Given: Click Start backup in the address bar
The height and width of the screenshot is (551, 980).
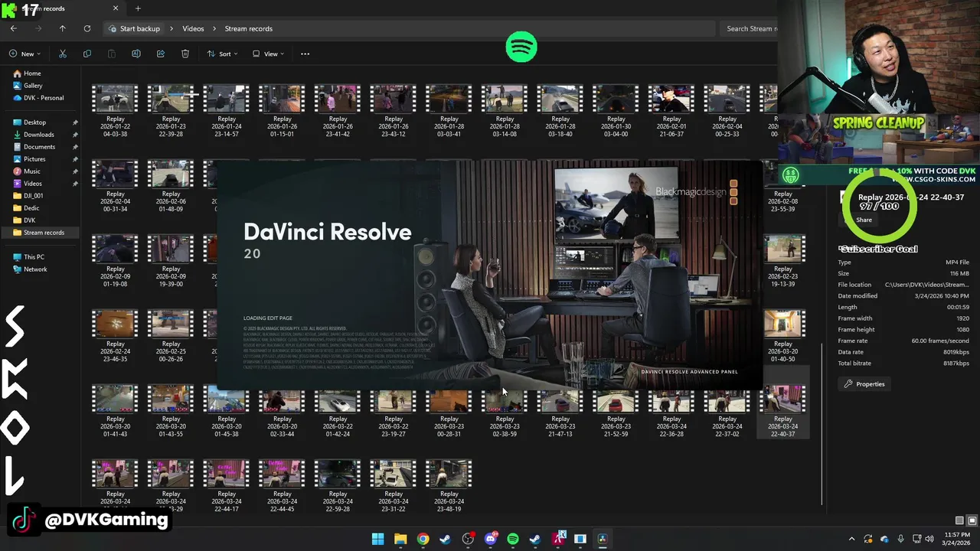Looking at the screenshot, I should (x=135, y=28).
